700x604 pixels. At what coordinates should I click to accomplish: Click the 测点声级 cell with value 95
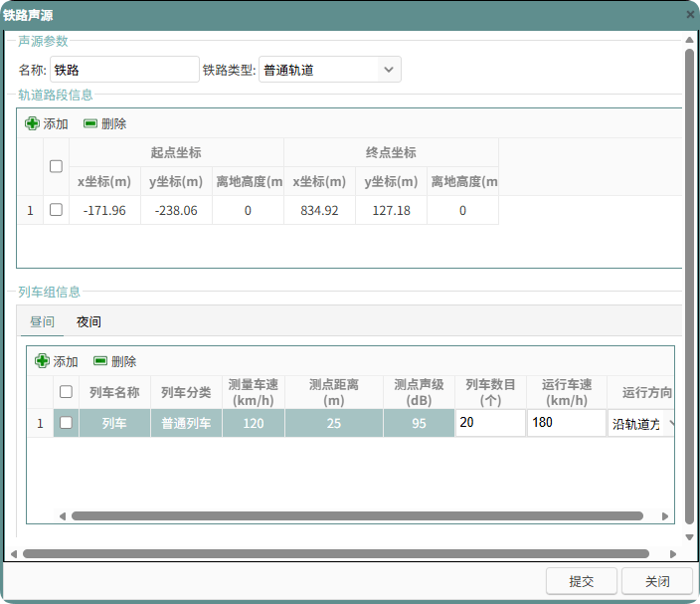tap(419, 423)
